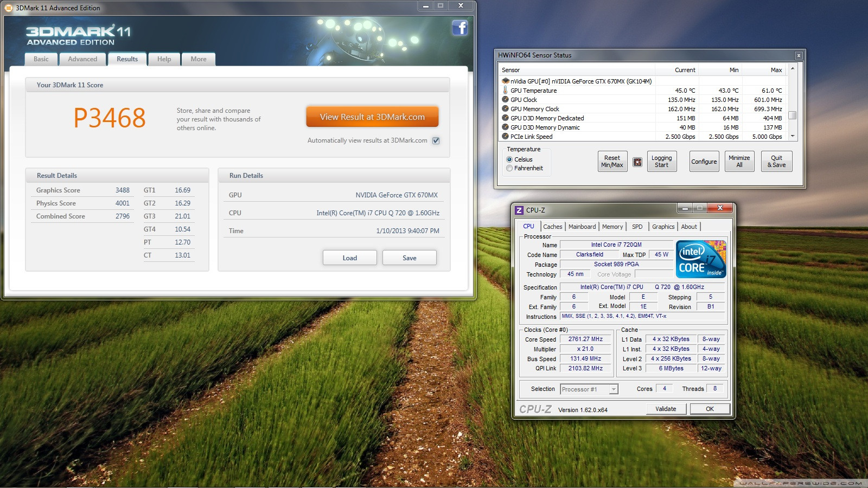Click the Combined Score value 2796
The width and height of the screenshot is (868, 488).
tap(123, 216)
